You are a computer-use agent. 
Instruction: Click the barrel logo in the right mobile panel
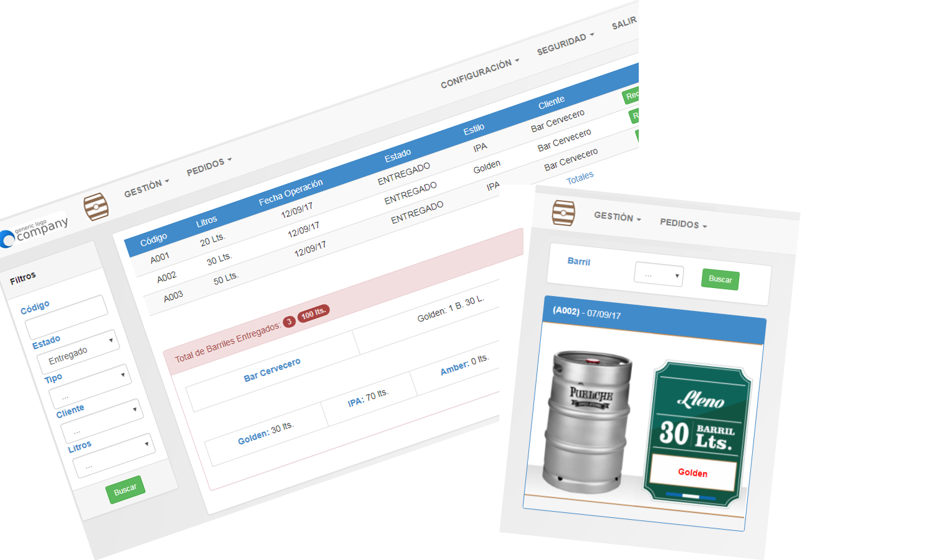563,212
